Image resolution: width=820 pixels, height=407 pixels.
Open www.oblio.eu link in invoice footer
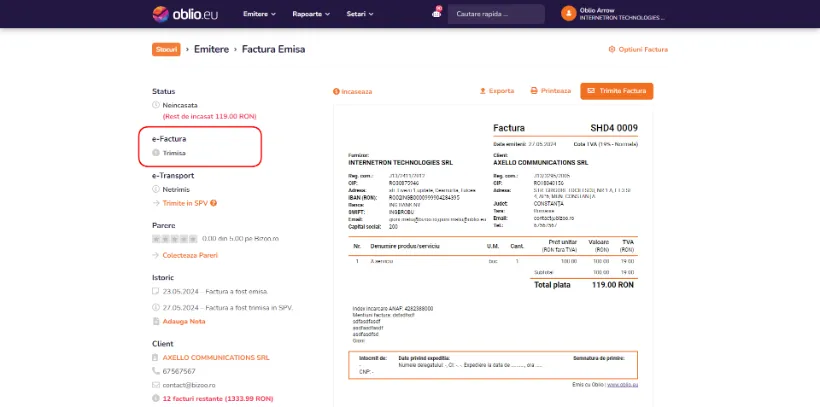[622, 385]
